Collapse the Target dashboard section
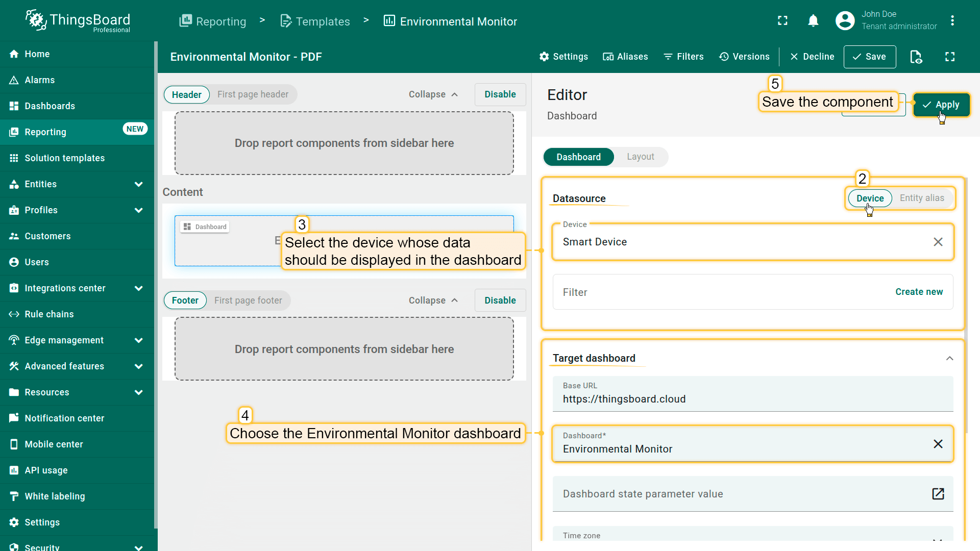 [949, 358]
